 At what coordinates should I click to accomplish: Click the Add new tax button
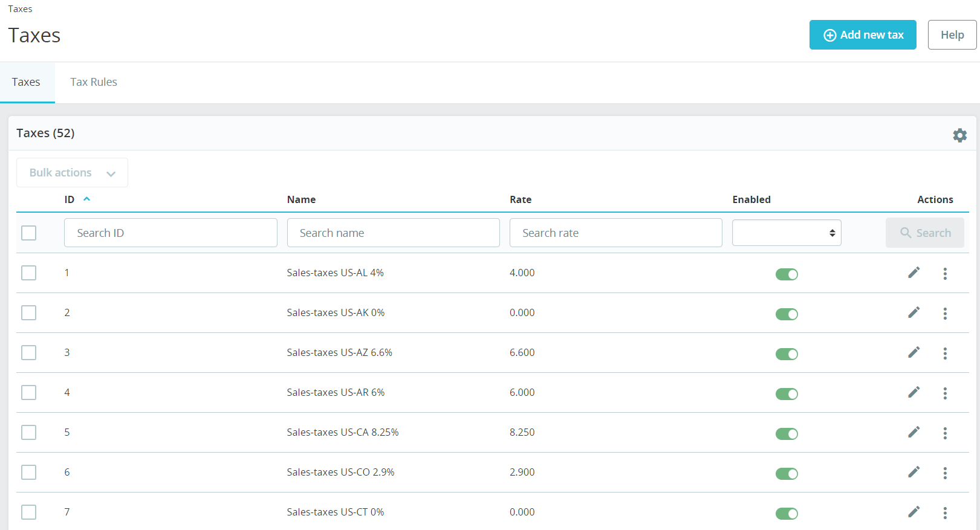pyautogui.click(x=863, y=35)
